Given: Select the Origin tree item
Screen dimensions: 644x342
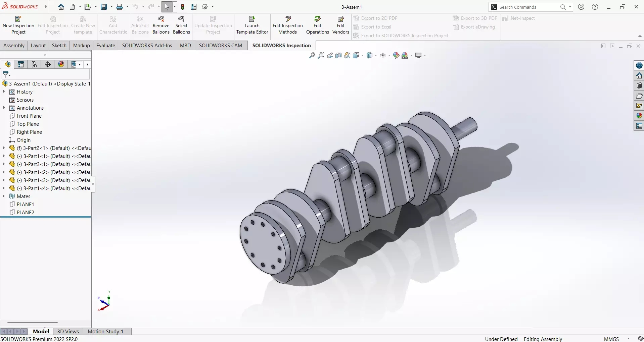Looking at the screenshot, I should coord(24,140).
